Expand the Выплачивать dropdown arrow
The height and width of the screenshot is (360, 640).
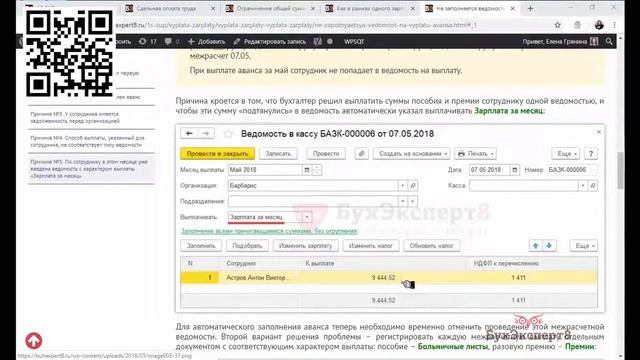click(307, 217)
